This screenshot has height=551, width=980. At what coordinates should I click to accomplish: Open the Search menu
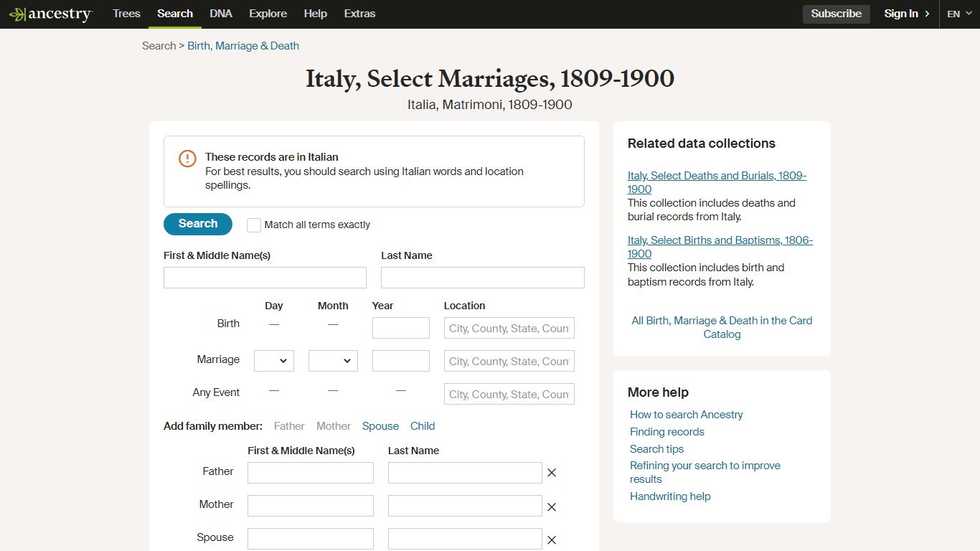pos(175,14)
